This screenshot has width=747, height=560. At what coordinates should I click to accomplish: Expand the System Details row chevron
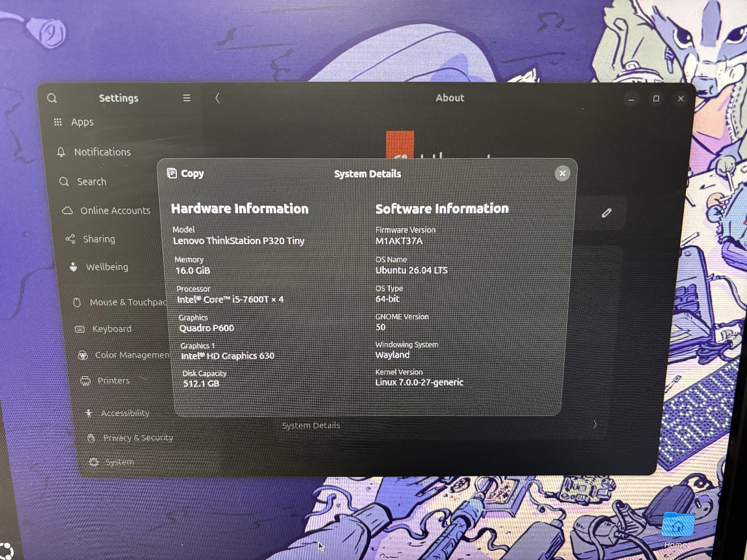click(594, 424)
